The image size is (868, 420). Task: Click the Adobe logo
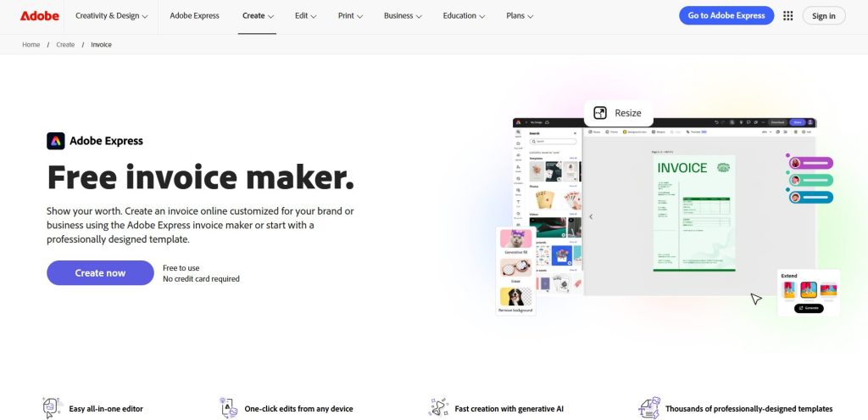pos(39,15)
